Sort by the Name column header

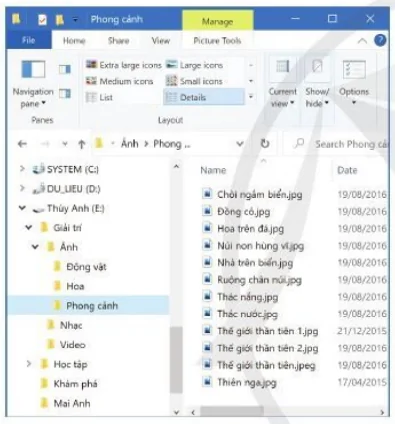tap(213, 170)
